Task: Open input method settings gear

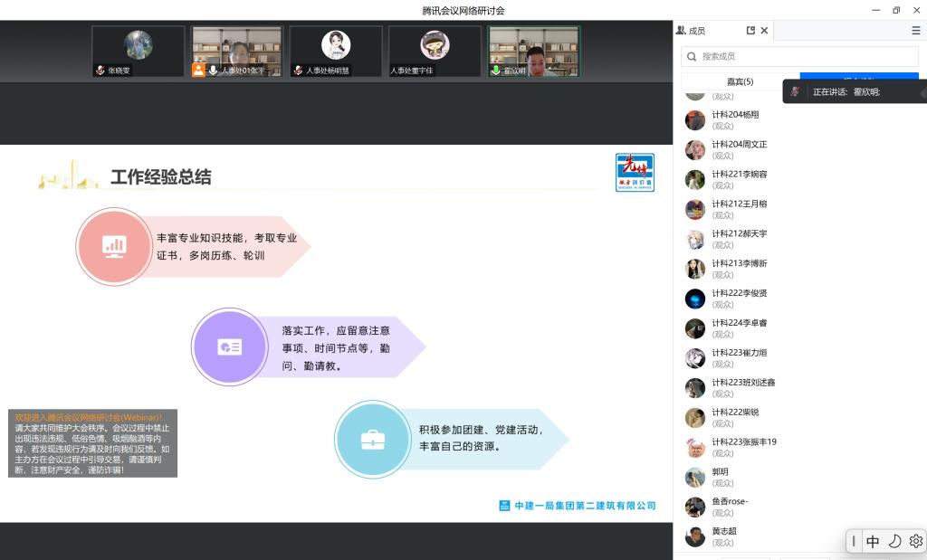Action: click(915, 541)
